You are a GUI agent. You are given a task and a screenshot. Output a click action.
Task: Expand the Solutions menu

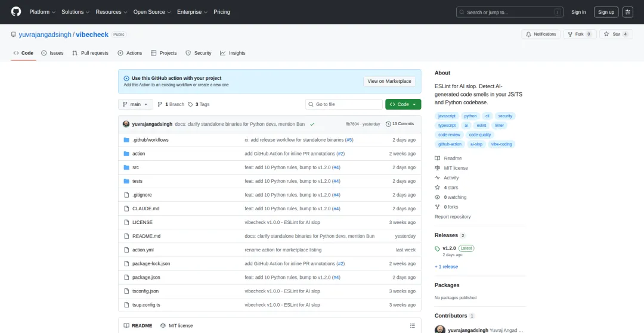[x=75, y=12]
